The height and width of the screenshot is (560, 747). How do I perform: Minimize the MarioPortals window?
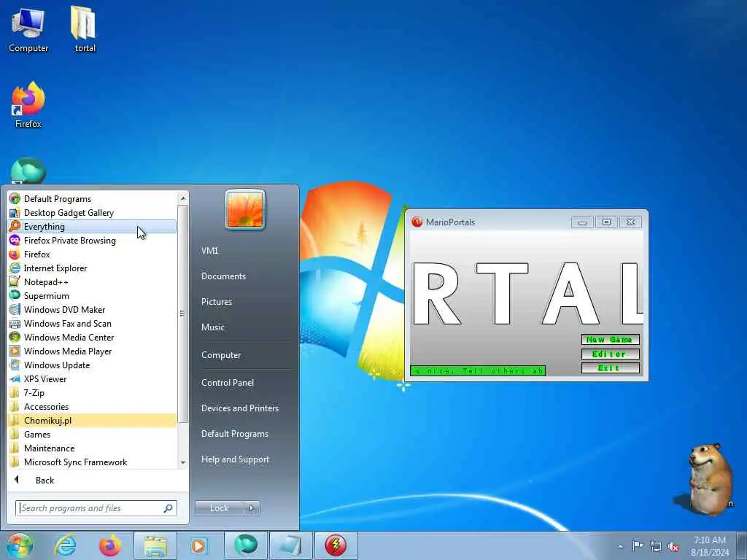582,222
